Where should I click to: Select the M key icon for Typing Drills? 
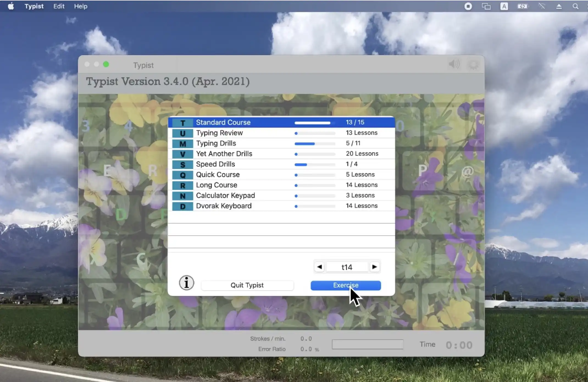tap(182, 143)
